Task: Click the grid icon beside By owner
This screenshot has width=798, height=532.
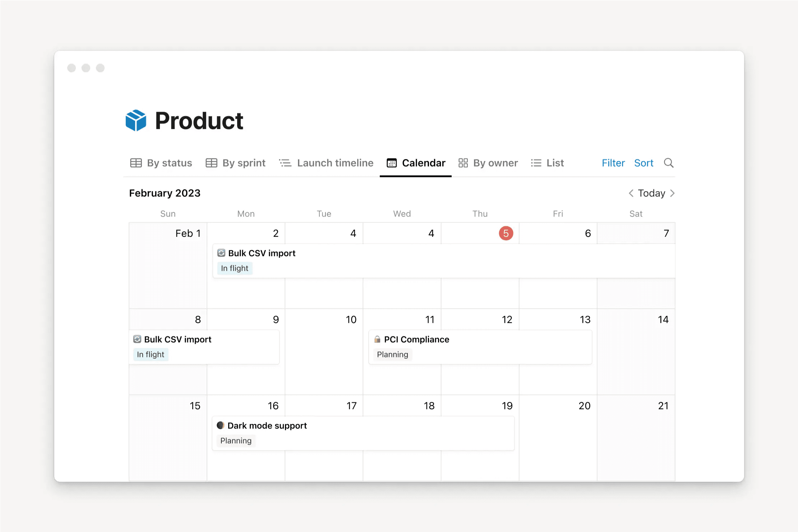Action: click(463, 163)
